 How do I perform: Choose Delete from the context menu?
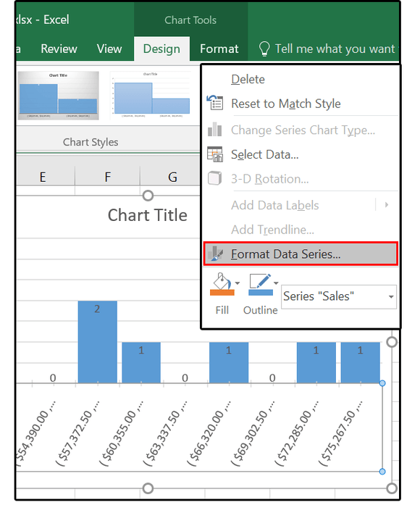pos(248,79)
